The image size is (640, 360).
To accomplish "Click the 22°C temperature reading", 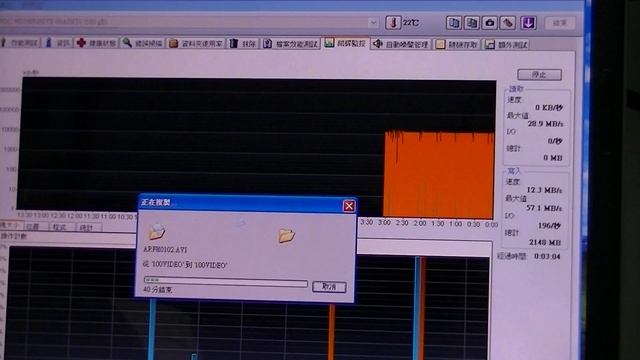I will 411,23.
